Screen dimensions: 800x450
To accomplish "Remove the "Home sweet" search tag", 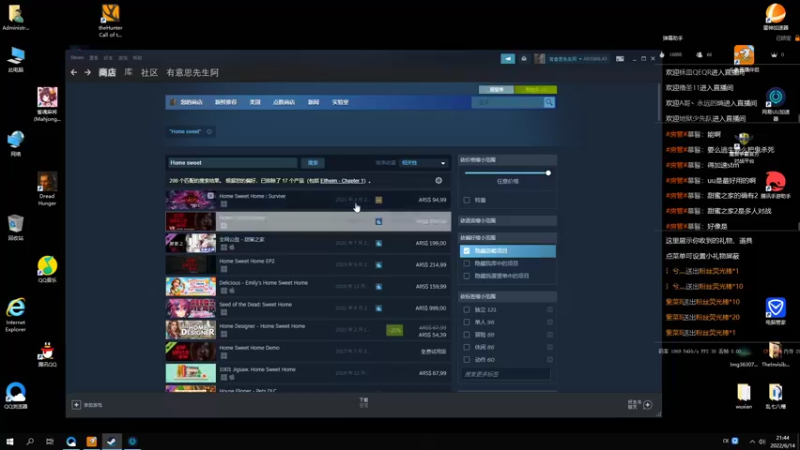I will click(209, 132).
